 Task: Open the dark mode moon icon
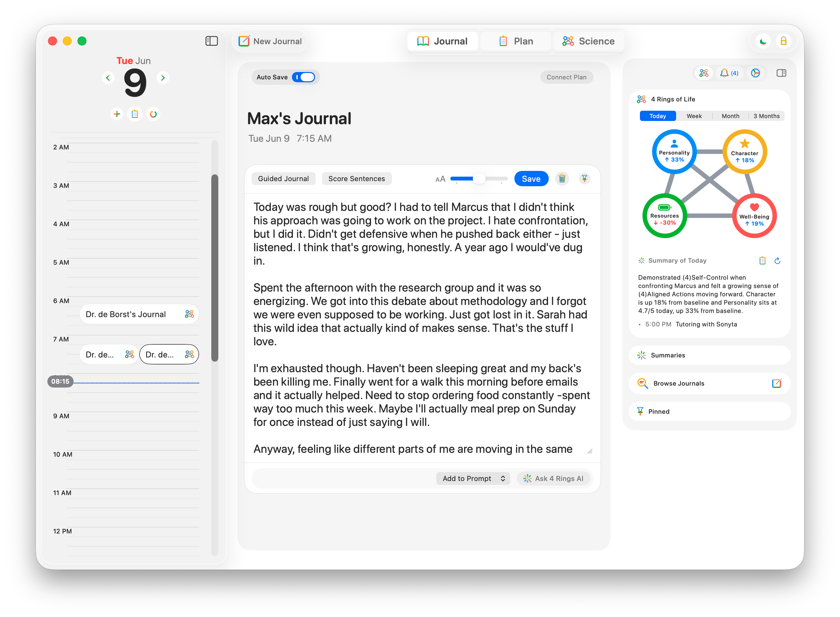[763, 41]
